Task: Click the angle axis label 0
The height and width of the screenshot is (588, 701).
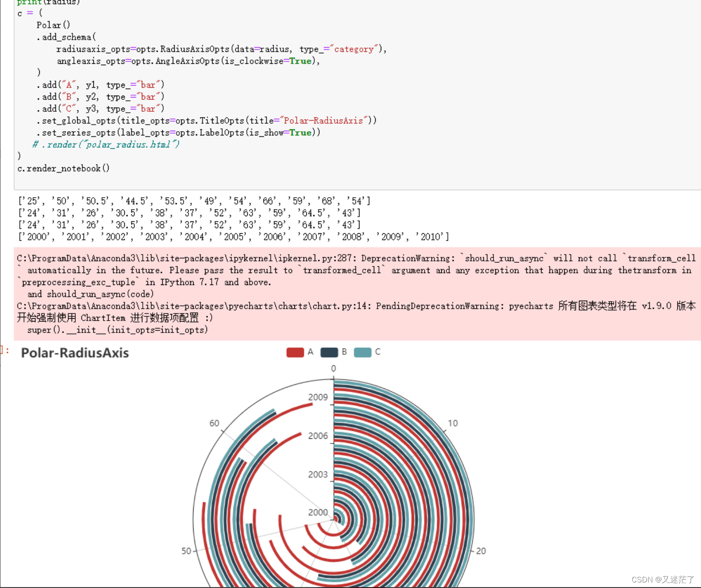Action: point(333,368)
